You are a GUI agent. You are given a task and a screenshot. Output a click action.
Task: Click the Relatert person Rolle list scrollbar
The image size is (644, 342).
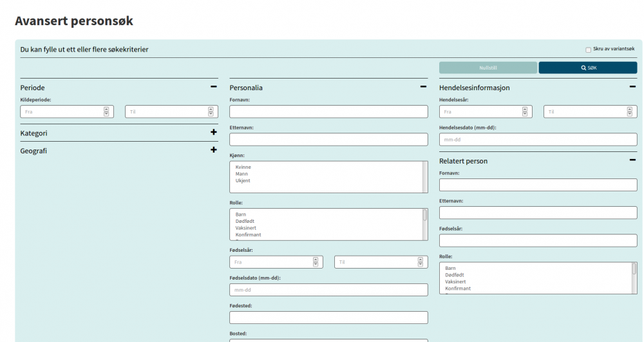click(634, 278)
